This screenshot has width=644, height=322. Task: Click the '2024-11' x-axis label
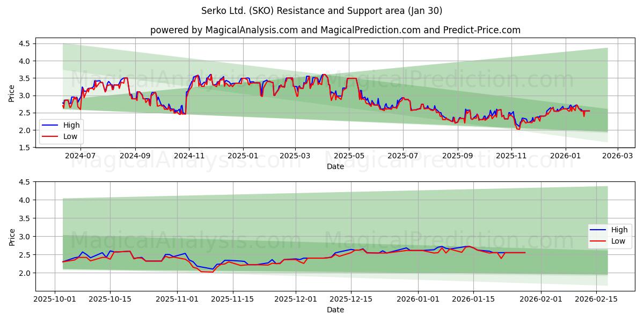[189, 156]
